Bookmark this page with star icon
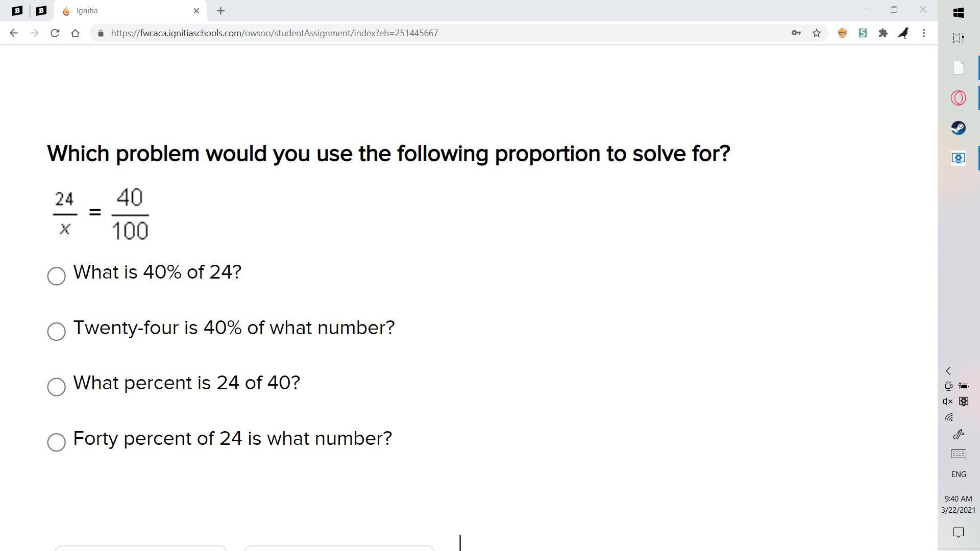 (817, 33)
